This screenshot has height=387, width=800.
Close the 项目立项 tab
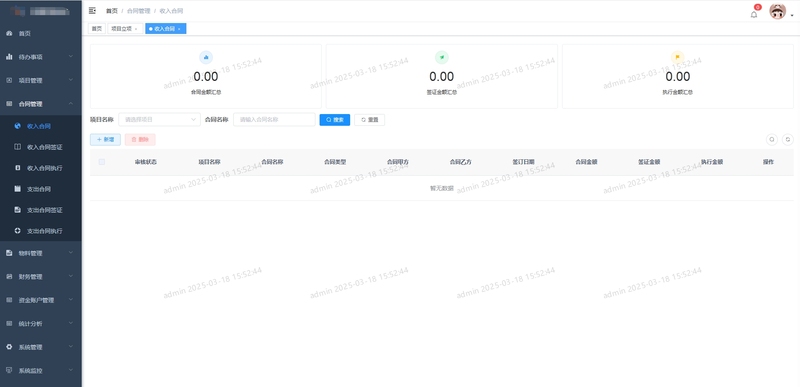pyautogui.click(x=136, y=29)
